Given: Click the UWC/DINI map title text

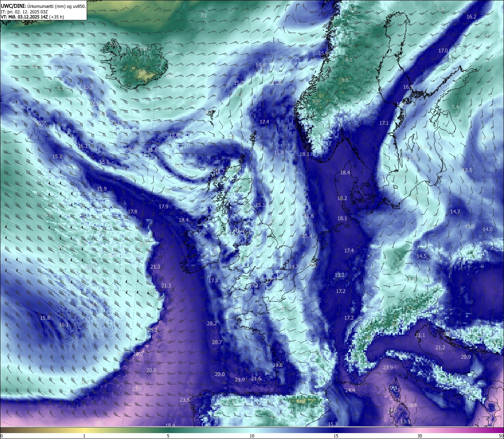Looking at the screenshot, I should click(43, 6).
